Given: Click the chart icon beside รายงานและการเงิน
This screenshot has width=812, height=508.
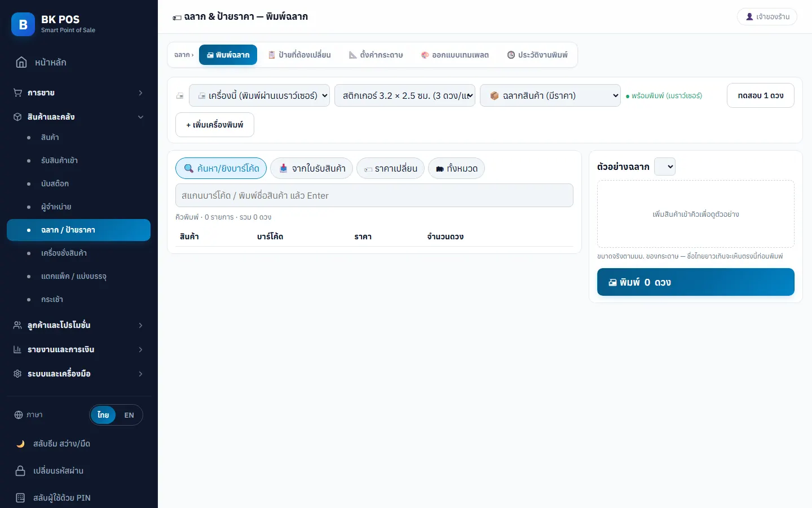Looking at the screenshot, I should click(17, 349).
